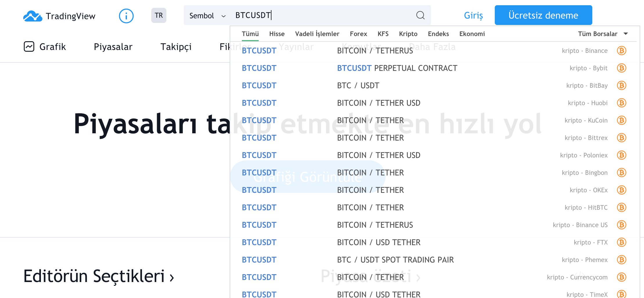Open the TR language selector
Screen dimensions: 644x298
pyautogui.click(x=159, y=15)
